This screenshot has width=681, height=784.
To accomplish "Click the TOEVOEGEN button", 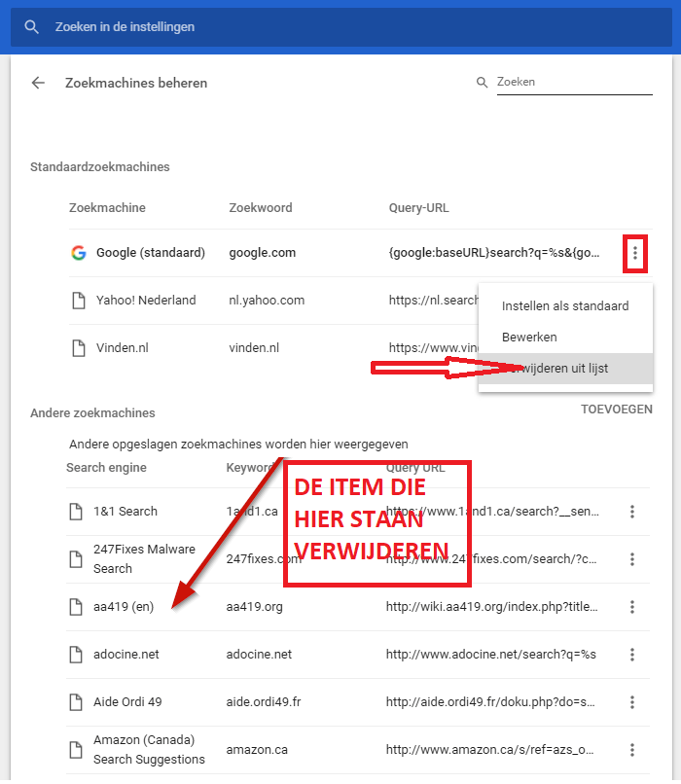I will pos(617,410).
